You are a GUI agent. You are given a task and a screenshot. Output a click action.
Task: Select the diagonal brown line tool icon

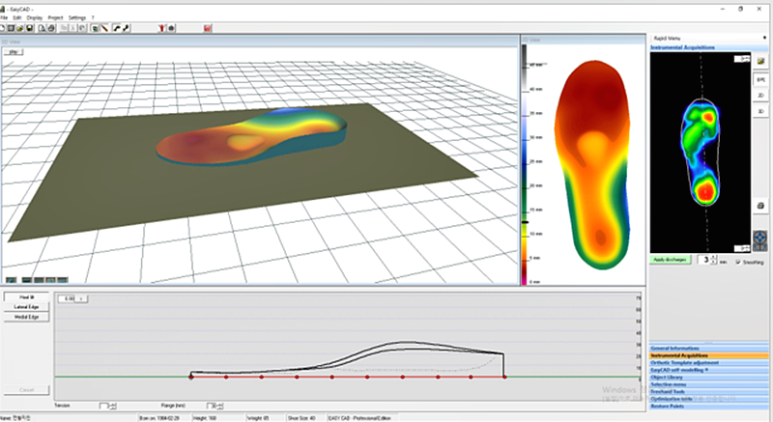point(105,28)
